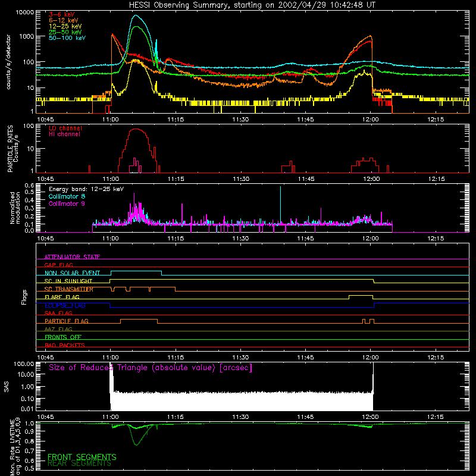Pick the green 25-50 keV legend label
The height and width of the screenshot is (476, 476).
pyautogui.click(x=65, y=32)
